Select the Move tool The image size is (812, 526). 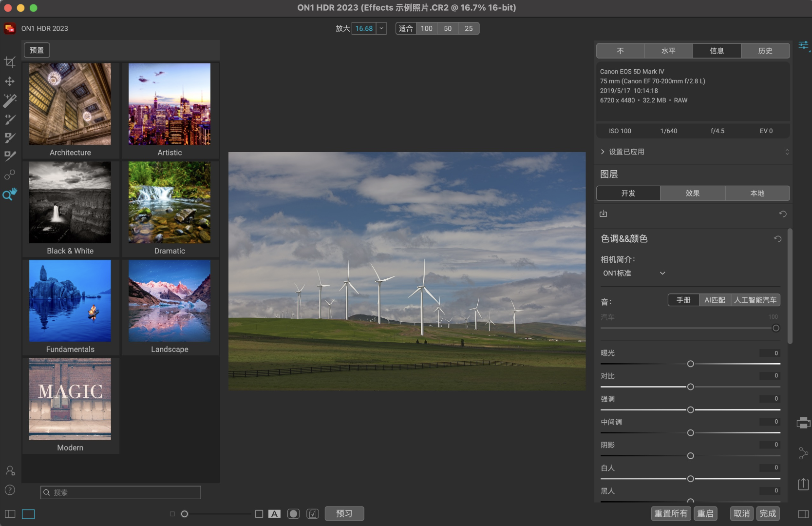10,81
